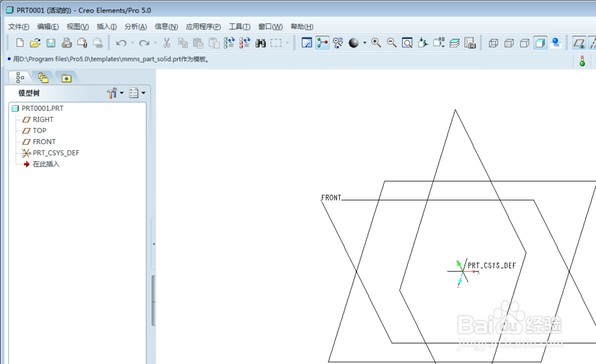Switch to wireframe display
The width and height of the screenshot is (596, 364).
pos(493,43)
